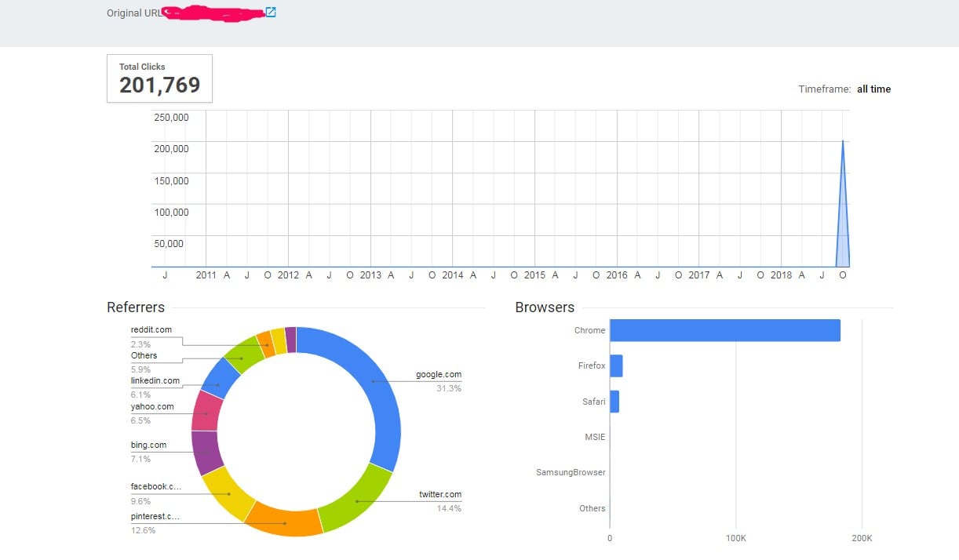
Task: Click the linkedin.com referrer label
Action: tap(155, 381)
